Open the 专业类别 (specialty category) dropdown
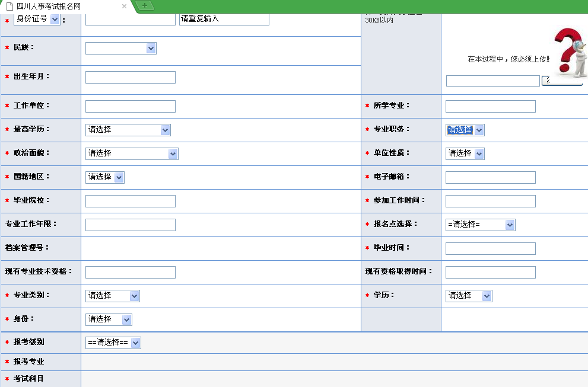 point(113,296)
